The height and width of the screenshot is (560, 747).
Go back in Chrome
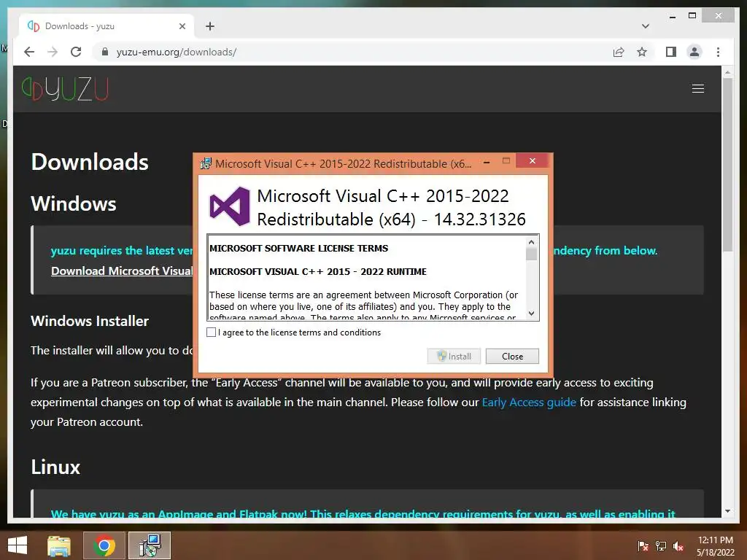(x=29, y=52)
